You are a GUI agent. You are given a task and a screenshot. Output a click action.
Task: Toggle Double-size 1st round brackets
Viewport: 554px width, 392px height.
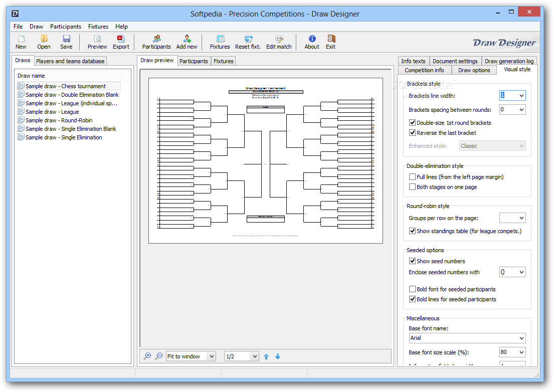pos(412,122)
